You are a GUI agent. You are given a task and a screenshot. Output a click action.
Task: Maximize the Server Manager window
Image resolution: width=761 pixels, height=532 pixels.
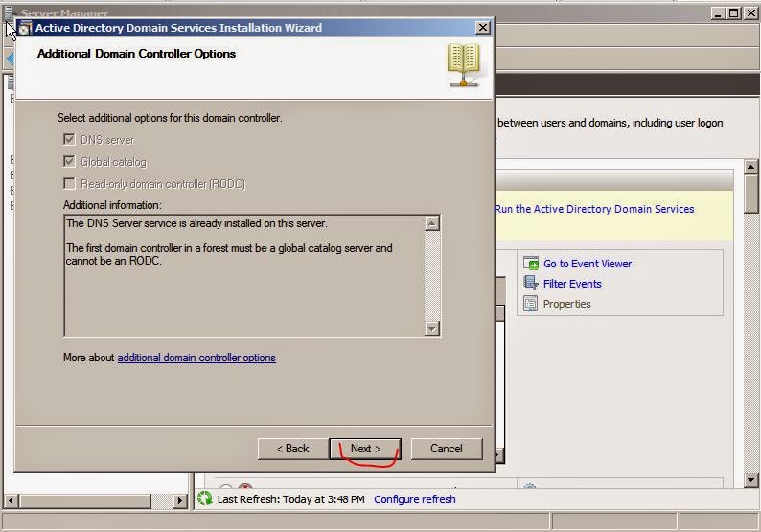tap(734, 13)
